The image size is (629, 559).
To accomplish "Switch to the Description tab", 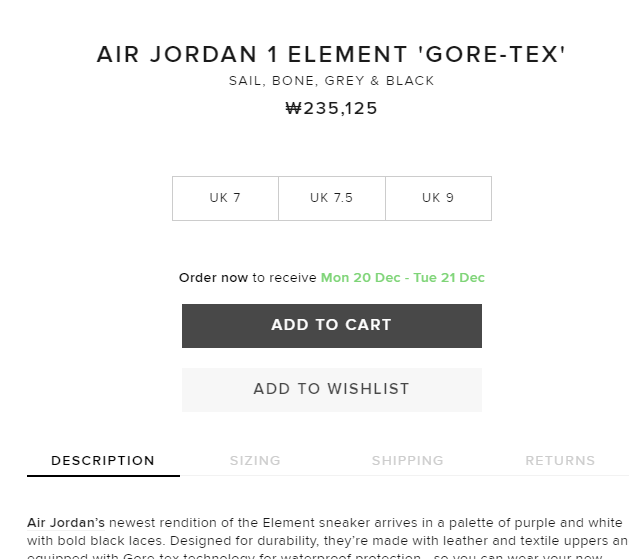I will (103, 461).
